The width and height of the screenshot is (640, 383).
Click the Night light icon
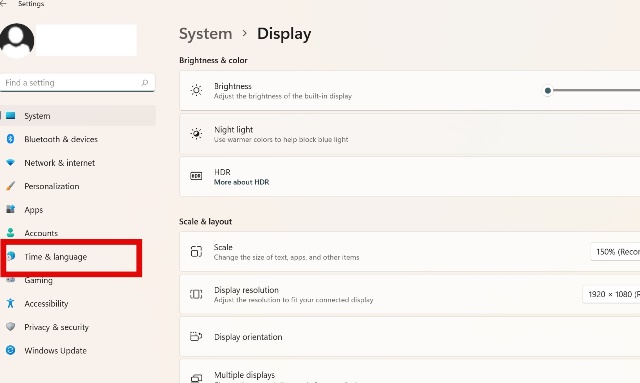[x=196, y=134]
